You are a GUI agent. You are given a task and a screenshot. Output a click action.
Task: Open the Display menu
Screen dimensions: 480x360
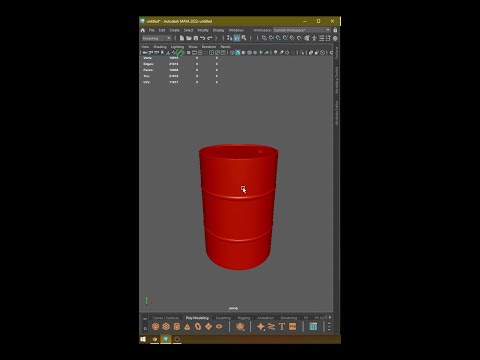tap(218, 30)
